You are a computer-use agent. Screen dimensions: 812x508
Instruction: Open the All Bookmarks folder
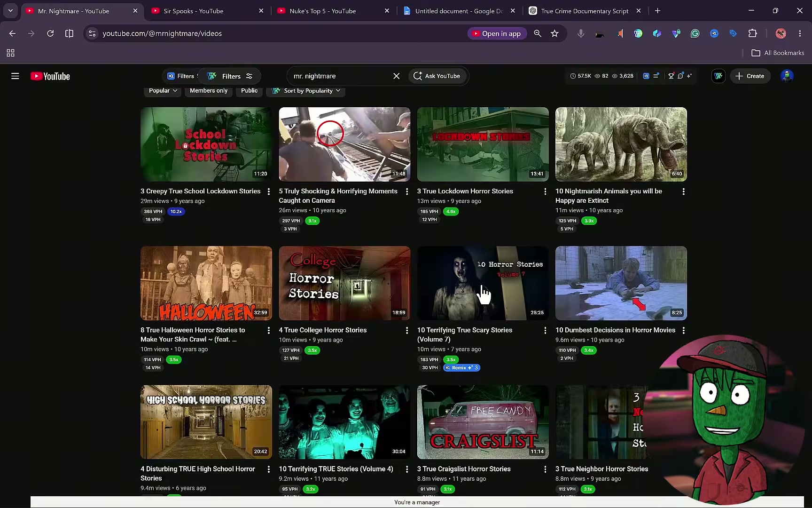(778, 53)
